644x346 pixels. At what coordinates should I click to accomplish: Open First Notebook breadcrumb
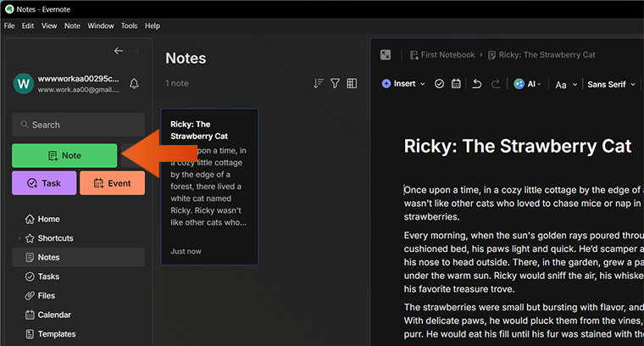[x=442, y=54]
